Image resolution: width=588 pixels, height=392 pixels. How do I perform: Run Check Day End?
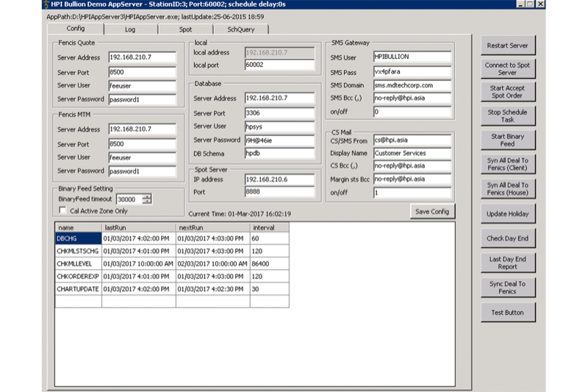[508, 238]
